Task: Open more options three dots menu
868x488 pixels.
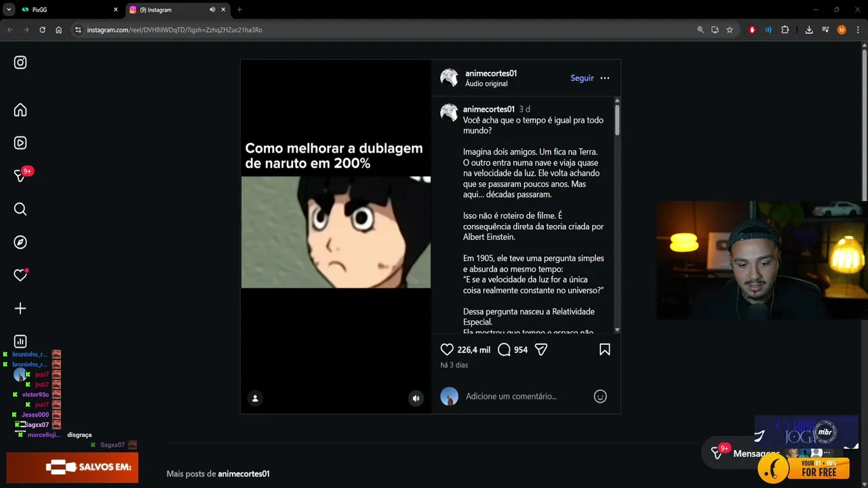Action: click(605, 78)
